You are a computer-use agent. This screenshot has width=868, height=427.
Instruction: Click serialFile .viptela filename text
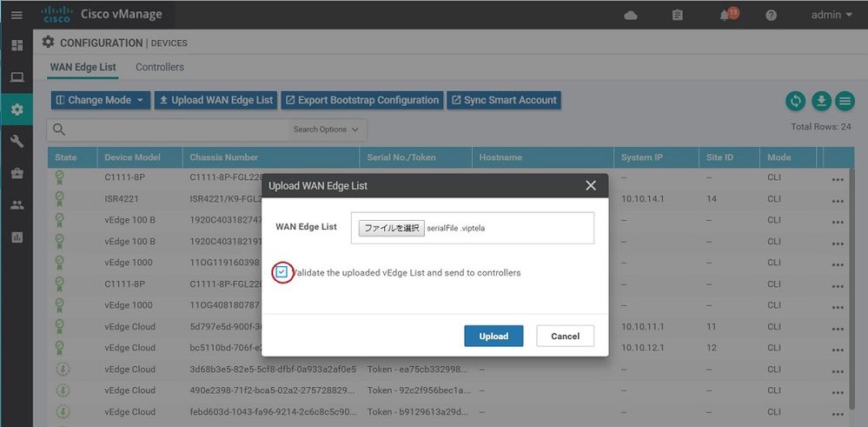[455, 228]
